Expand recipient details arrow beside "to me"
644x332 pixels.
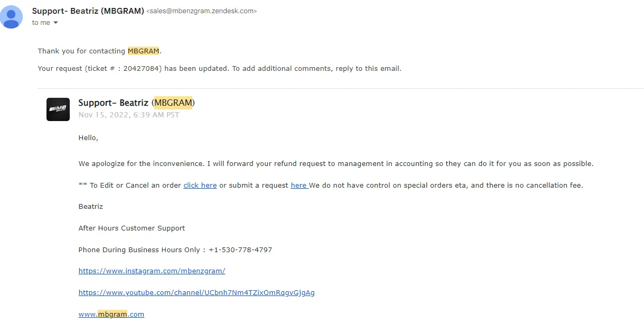55,23
